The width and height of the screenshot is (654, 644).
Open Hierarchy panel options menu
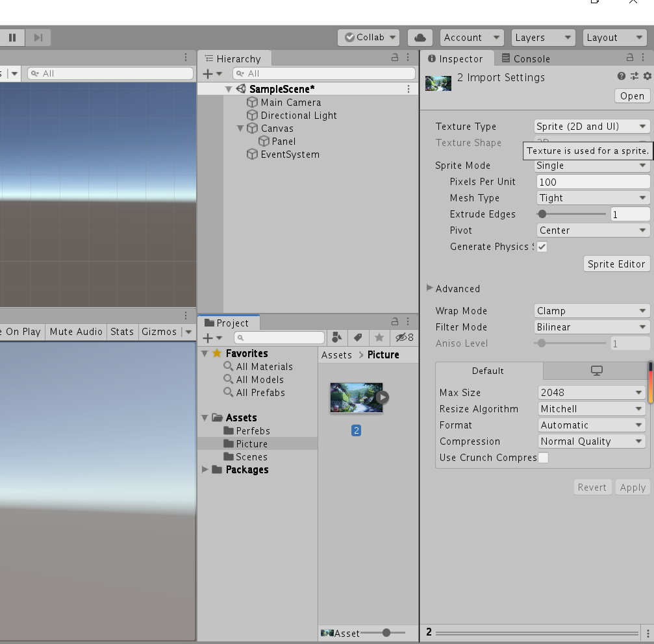tap(408, 58)
